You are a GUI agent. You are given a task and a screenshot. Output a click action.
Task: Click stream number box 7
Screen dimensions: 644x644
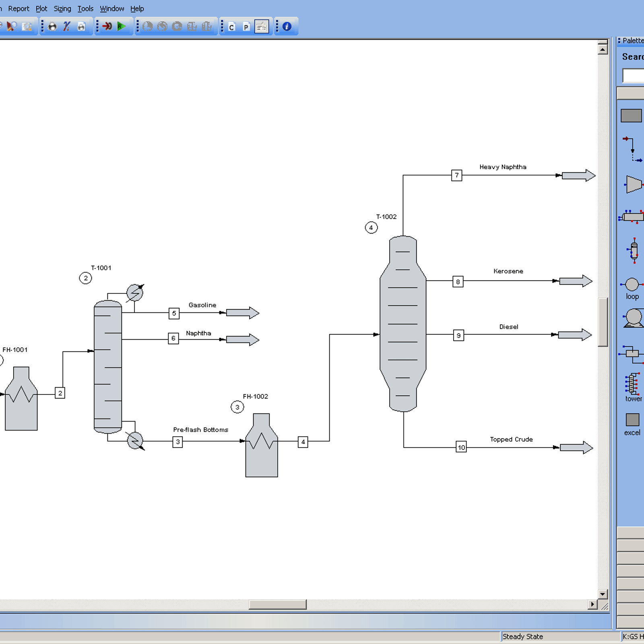pos(456,175)
